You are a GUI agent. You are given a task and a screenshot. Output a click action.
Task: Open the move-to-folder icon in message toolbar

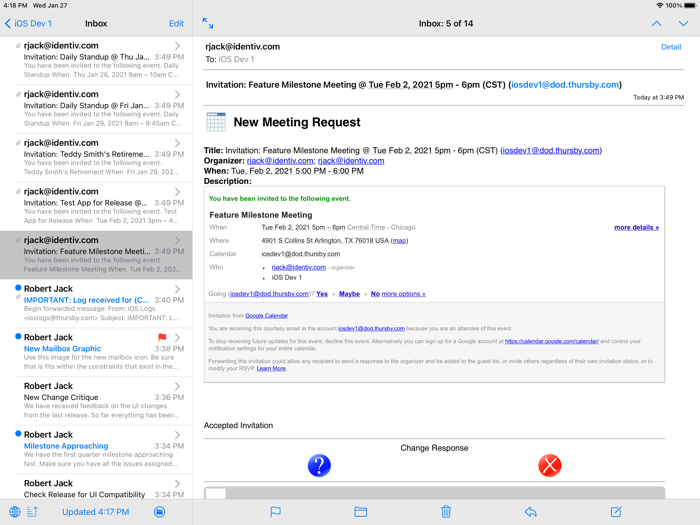360,511
